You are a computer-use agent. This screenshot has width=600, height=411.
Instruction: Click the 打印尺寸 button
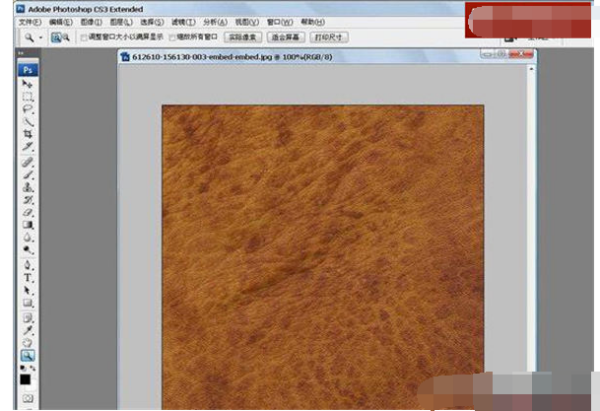coord(329,37)
